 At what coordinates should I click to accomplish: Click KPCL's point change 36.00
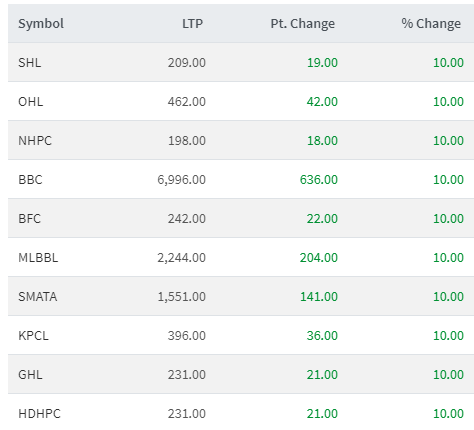tap(322, 336)
